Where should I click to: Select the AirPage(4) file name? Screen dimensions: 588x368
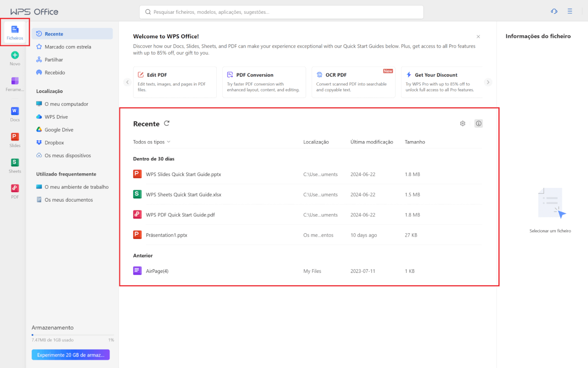(x=157, y=271)
